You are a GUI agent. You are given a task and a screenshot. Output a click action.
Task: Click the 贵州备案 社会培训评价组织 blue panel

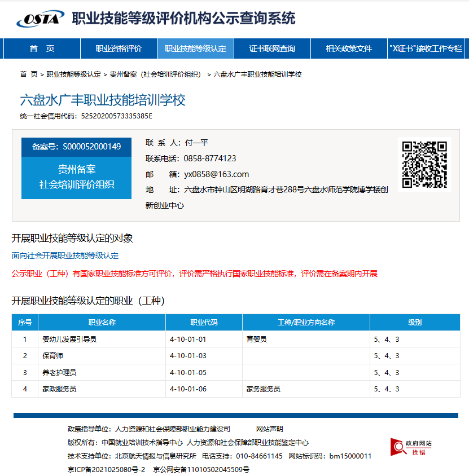[x=77, y=178]
